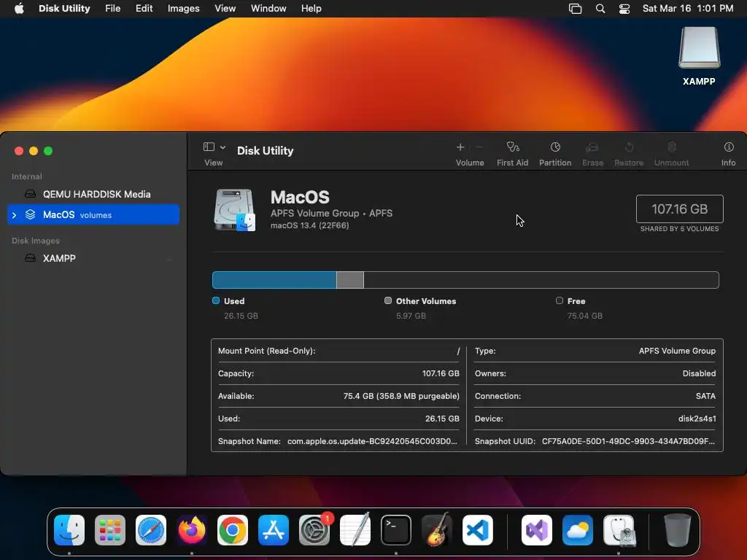Open Trash from the Dock
Screen dimensions: 747x560
coord(678,529)
